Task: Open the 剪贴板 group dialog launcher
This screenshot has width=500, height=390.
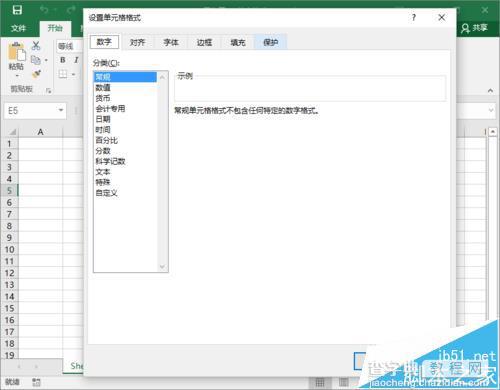Action: pos(49,91)
